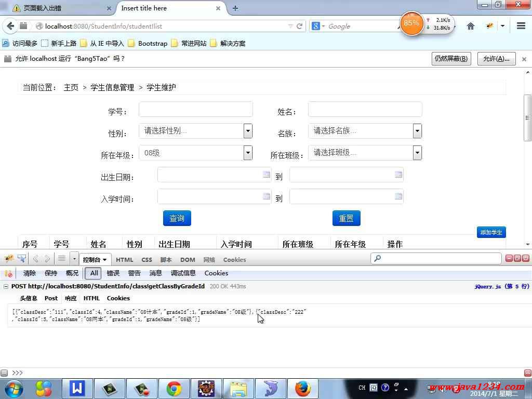Click the 学号 student number input field

coord(196,110)
